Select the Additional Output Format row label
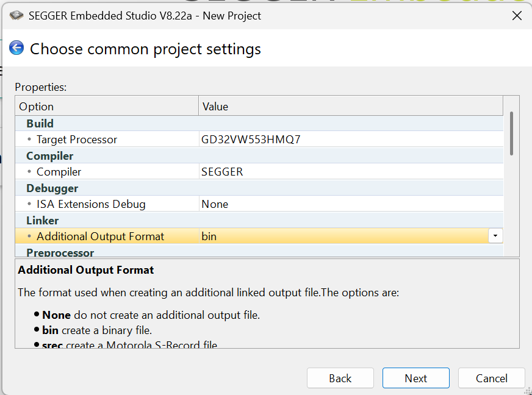532x395 pixels. [x=100, y=237]
